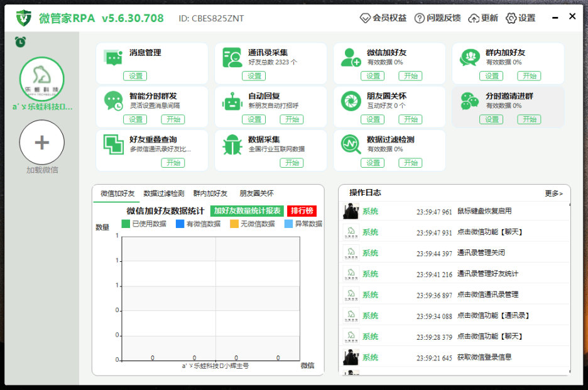Click the 数据采集 bug icon
The height and width of the screenshot is (390, 588).
pyautogui.click(x=232, y=144)
